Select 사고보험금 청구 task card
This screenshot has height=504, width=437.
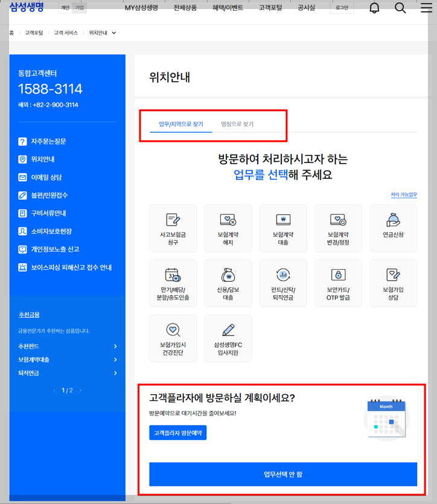click(173, 228)
